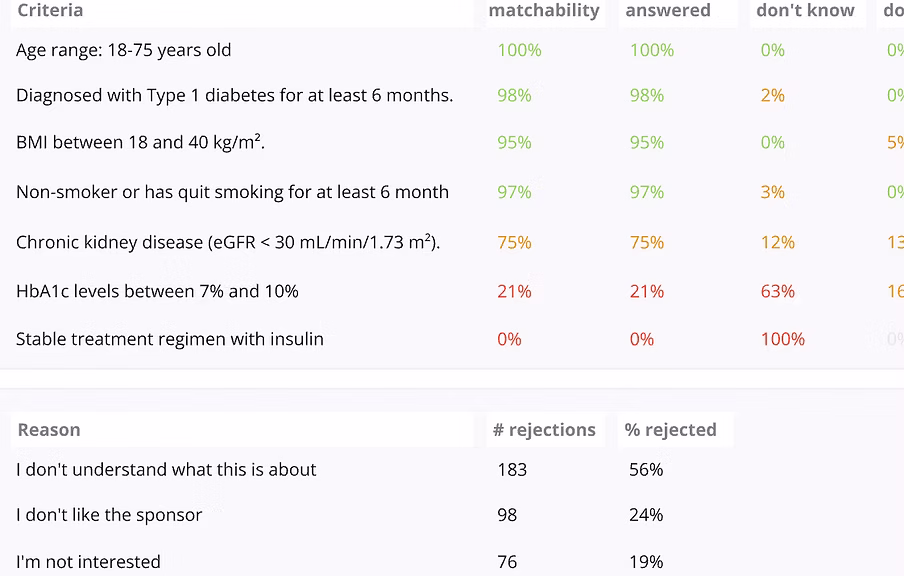Click BMI between 18 and 40 criterion

pos(140,143)
